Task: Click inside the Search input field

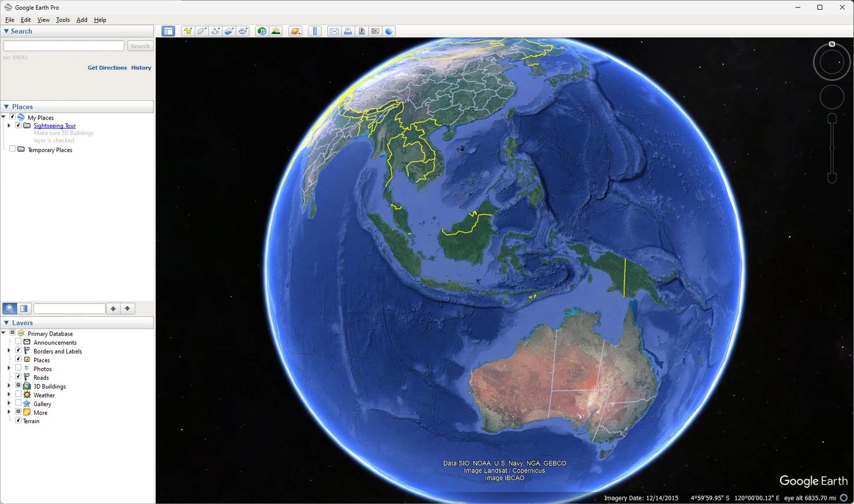Action: point(63,45)
